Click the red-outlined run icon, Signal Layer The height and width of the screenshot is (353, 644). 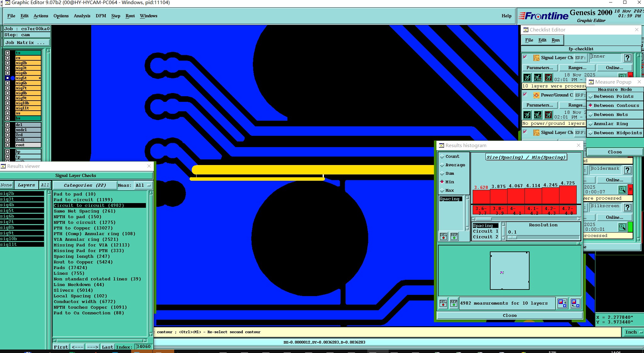tap(548, 77)
